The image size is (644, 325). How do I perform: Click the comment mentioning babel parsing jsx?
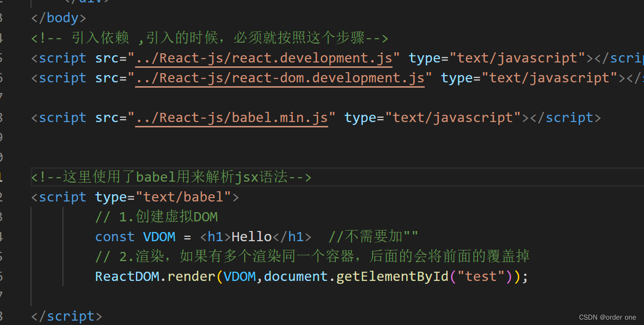[171, 177]
